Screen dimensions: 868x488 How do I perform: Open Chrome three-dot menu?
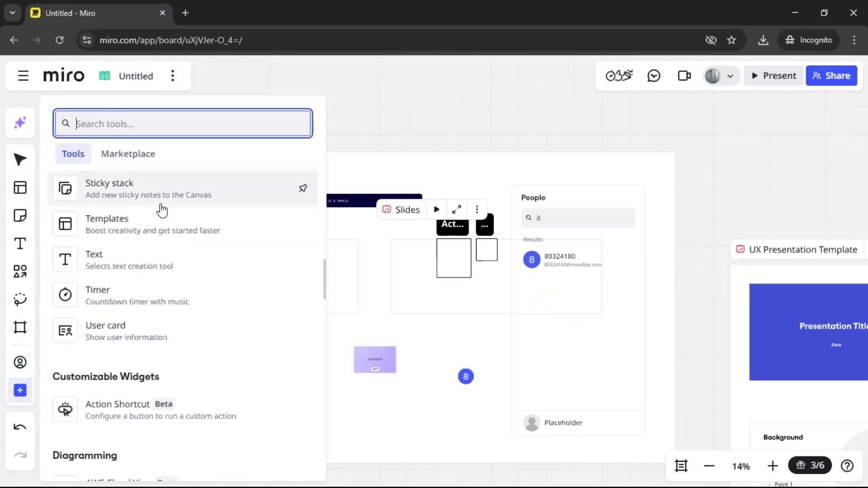[x=854, y=40]
